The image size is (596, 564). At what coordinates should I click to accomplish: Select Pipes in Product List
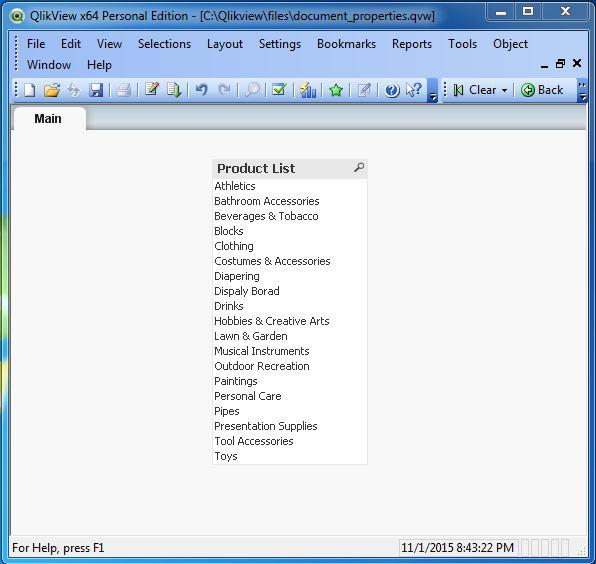point(290,411)
